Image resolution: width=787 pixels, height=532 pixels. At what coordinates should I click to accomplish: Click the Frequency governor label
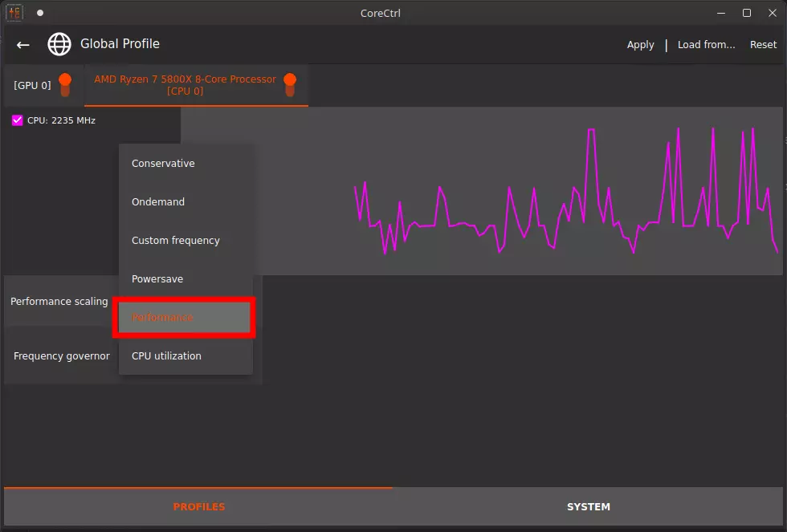tap(61, 356)
